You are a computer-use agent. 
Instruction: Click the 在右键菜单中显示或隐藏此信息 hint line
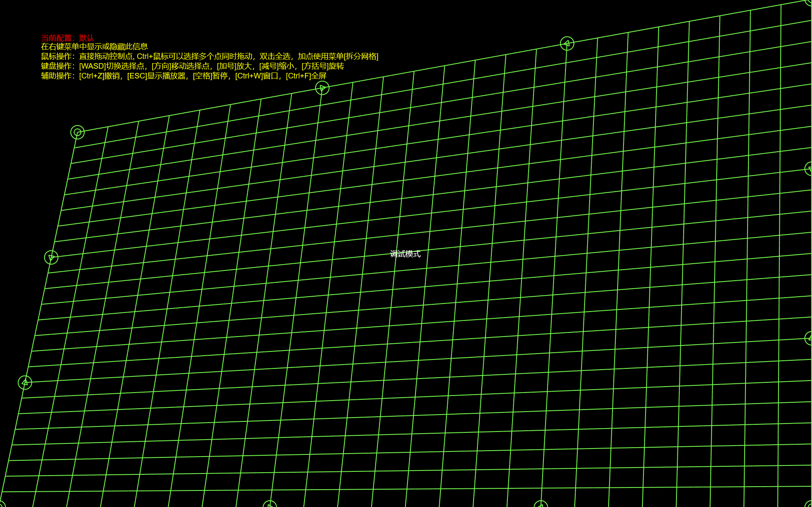94,47
